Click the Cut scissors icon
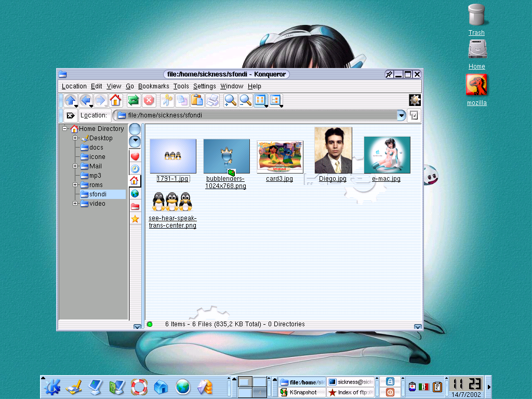The width and height of the screenshot is (532, 399). (167, 100)
